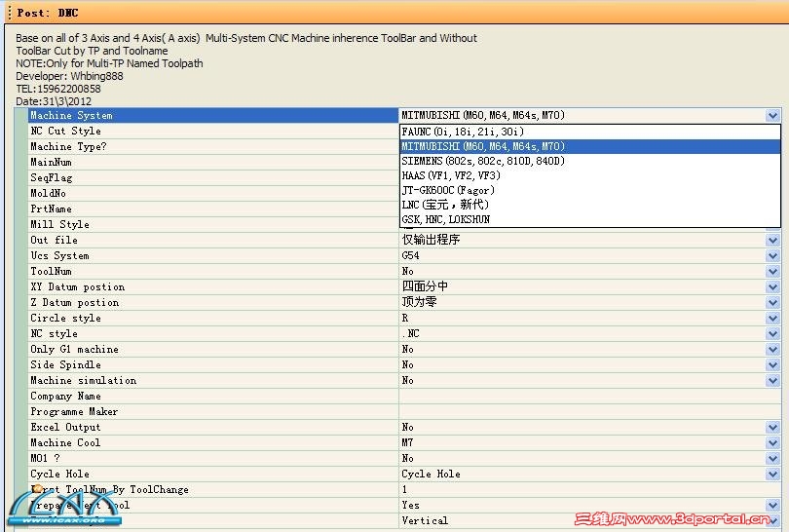Open Z Datum postion dropdown
The width and height of the screenshot is (789, 532).
coord(772,303)
